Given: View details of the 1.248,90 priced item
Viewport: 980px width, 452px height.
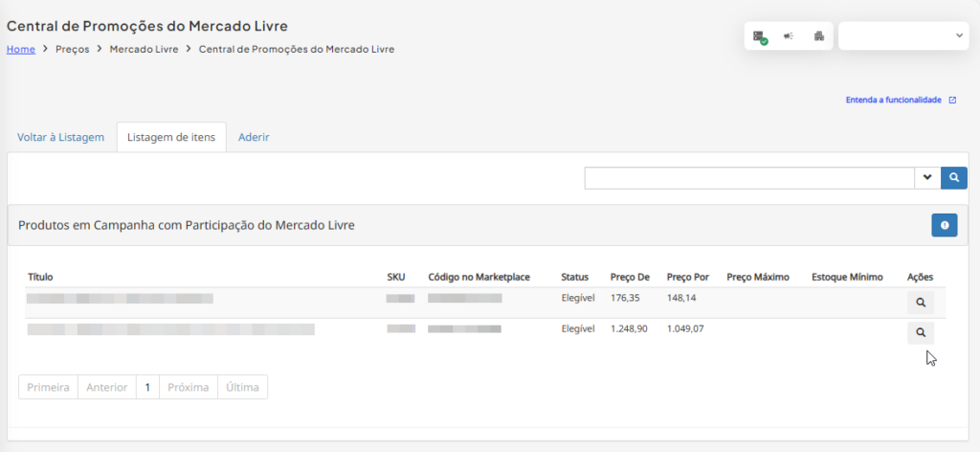Looking at the screenshot, I should pyautogui.click(x=921, y=333).
